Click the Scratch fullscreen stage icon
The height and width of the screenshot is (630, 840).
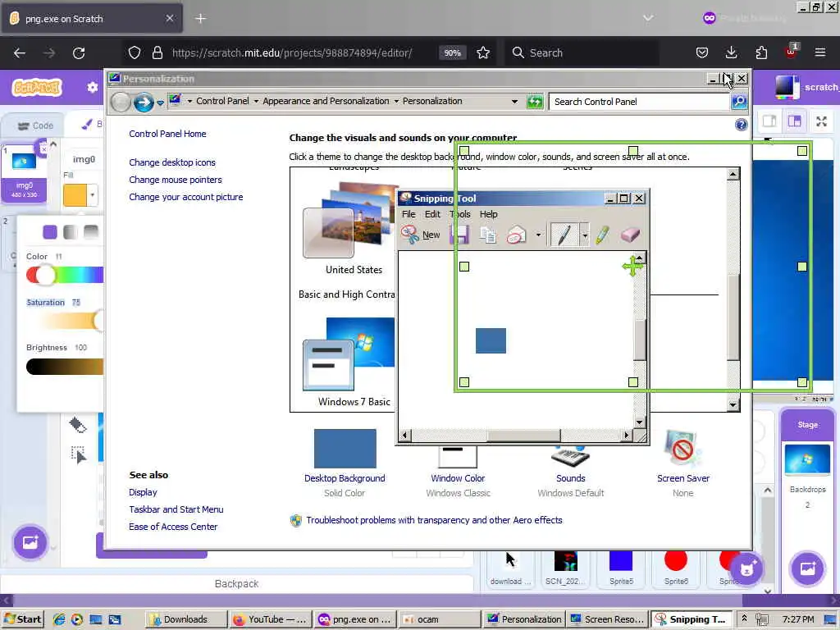tap(821, 121)
